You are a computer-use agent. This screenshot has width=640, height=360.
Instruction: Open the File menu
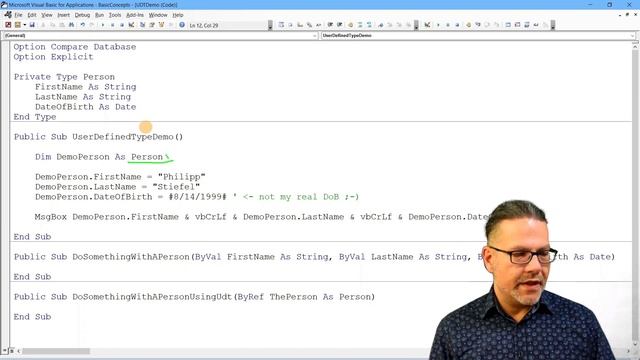click(x=18, y=15)
